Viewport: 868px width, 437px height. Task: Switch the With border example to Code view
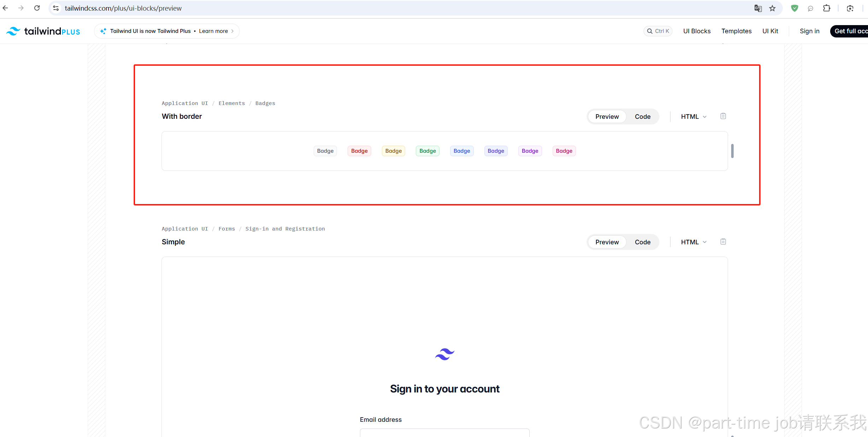point(642,116)
